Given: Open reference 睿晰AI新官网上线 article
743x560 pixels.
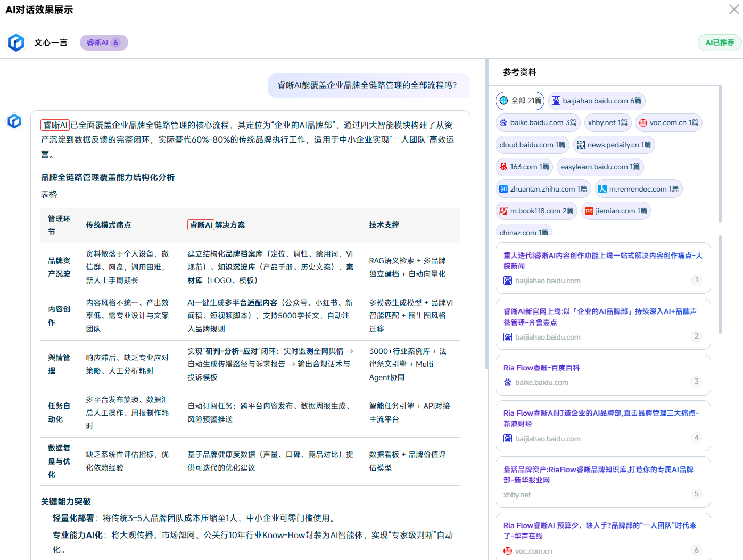Looking at the screenshot, I should coord(603,324).
